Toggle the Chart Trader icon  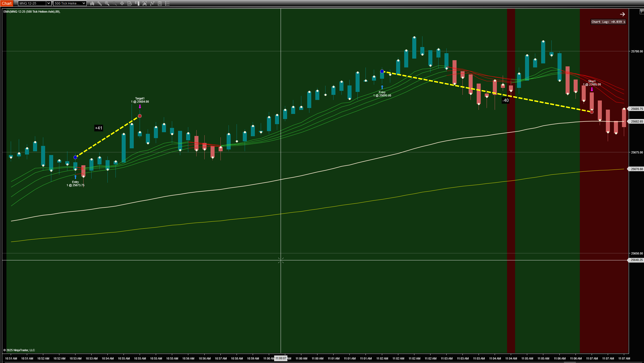tap(137, 3)
